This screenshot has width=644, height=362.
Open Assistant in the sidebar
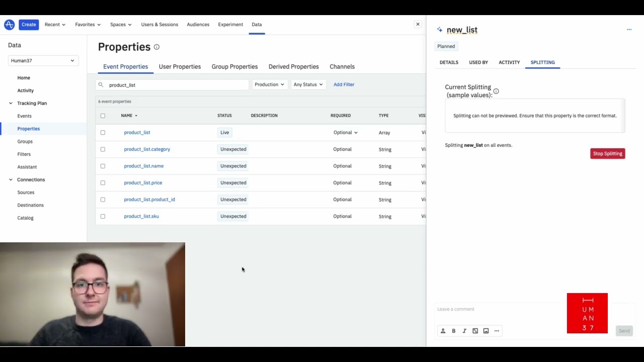(x=27, y=167)
